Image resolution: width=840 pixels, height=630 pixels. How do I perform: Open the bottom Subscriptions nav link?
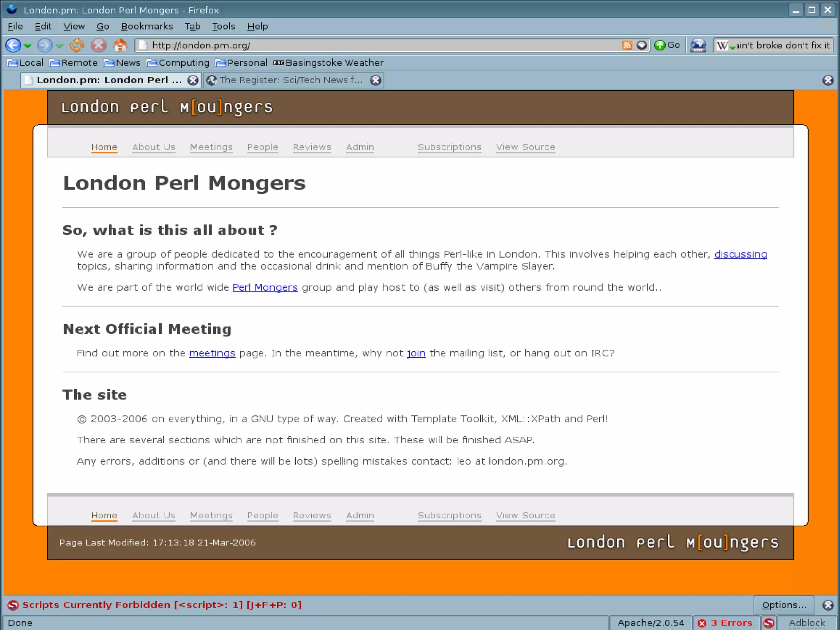click(x=450, y=515)
